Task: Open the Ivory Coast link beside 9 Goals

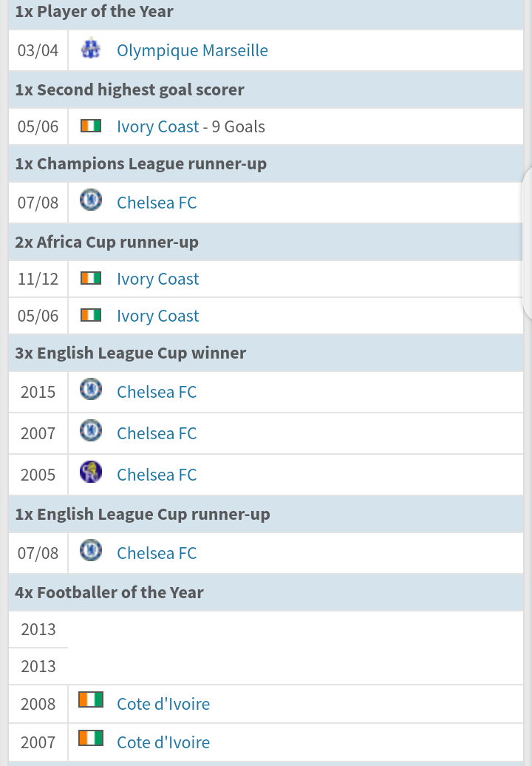Action: tap(157, 126)
